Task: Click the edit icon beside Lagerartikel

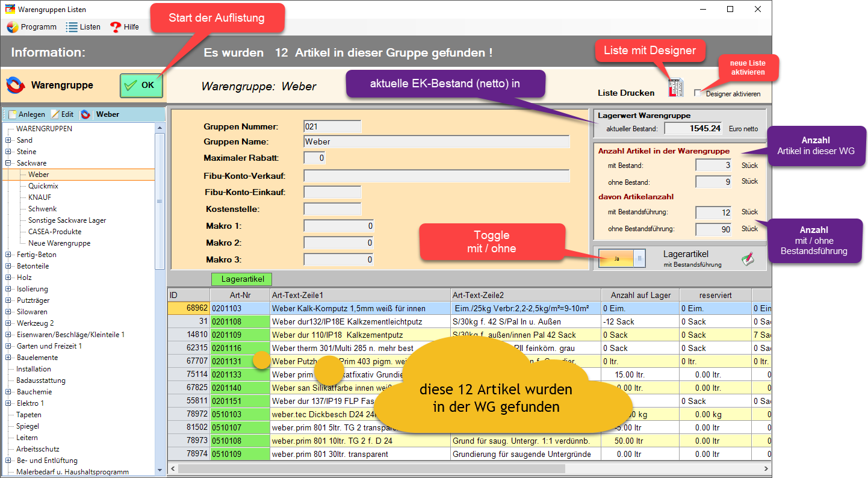Action: click(748, 259)
